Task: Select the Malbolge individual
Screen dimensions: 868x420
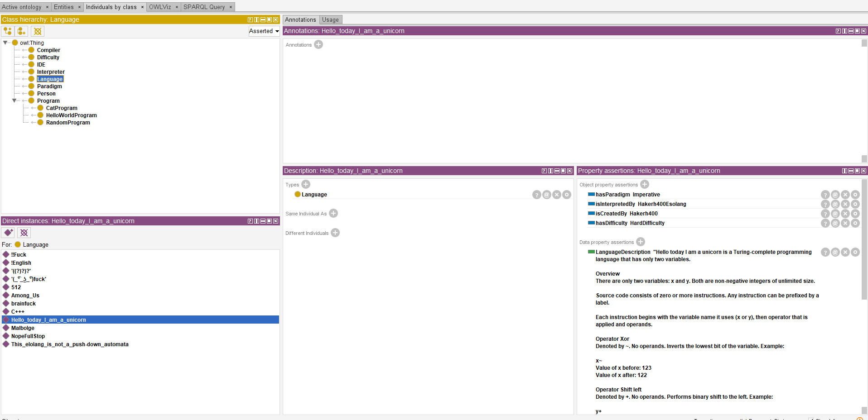Action: pos(23,328)
